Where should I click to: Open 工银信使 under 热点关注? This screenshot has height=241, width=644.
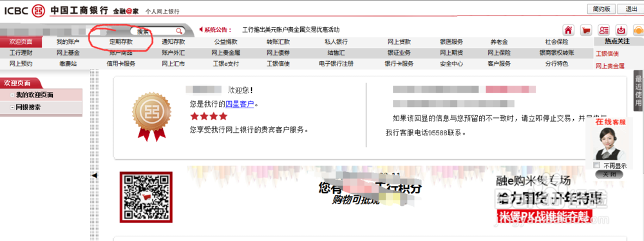pos(607,53)
